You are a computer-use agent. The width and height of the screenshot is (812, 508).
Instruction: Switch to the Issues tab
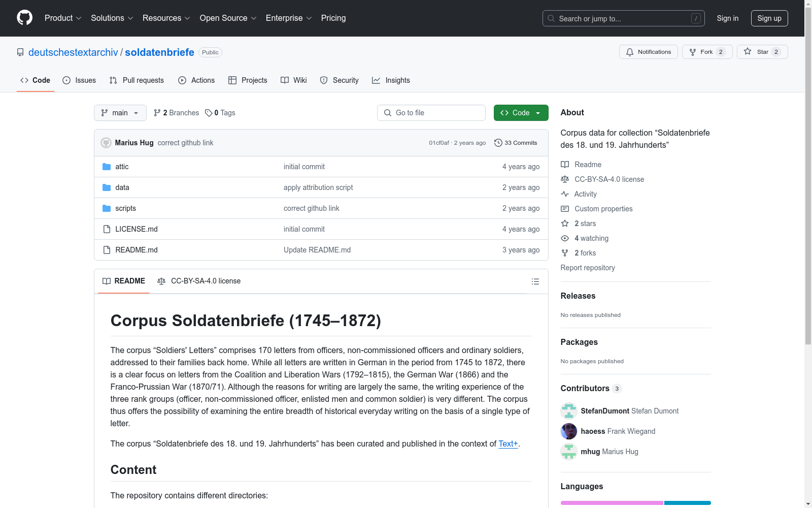tap(79, 80)
